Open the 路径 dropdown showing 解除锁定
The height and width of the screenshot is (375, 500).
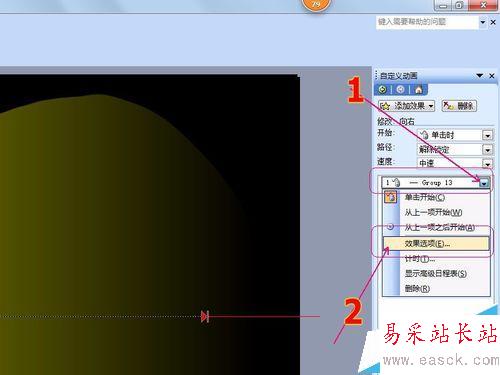(487, 150)
